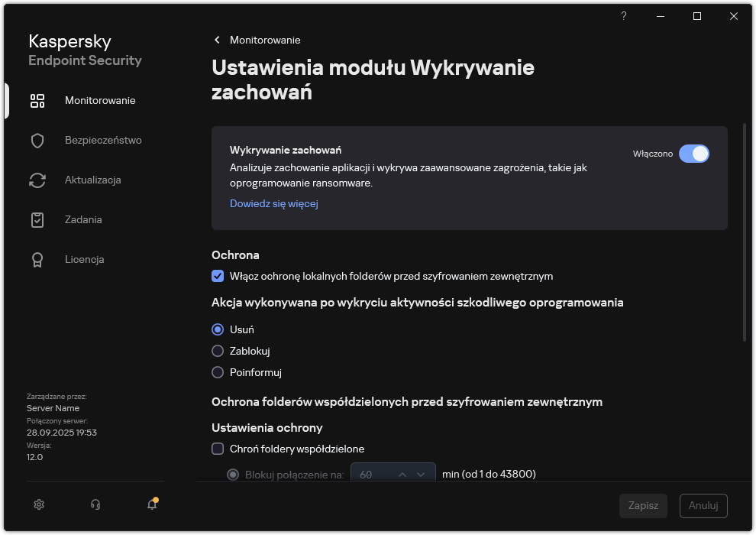
Task: Select the Aktualizacja refresh icon
Action: pyautogui.click(x=37, y=180)
